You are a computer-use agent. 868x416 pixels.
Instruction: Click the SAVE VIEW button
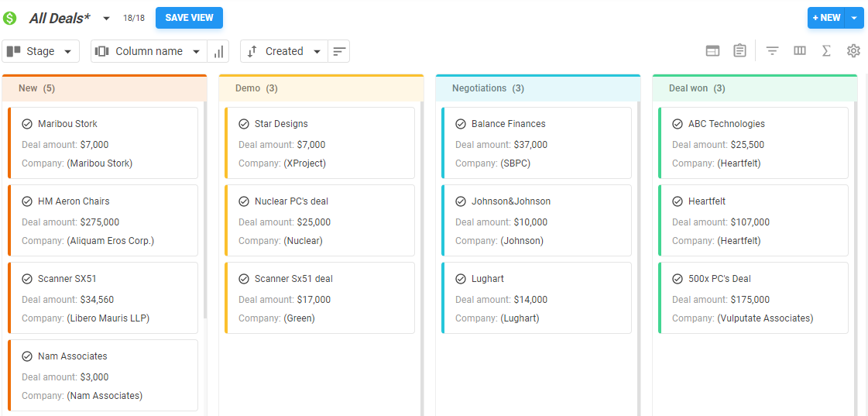[189, 18]
